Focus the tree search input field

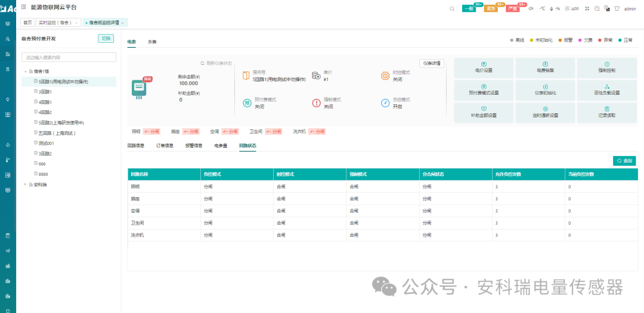69,57
